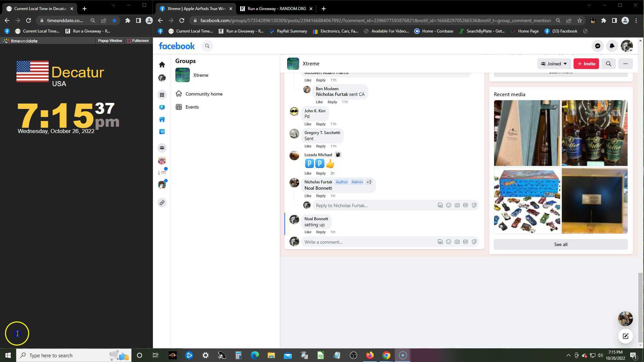Switch to Run a Giveaway RANDOM.ORG tab
The height and width of the screenshot is (362, 644).
(x=276, y=9)
